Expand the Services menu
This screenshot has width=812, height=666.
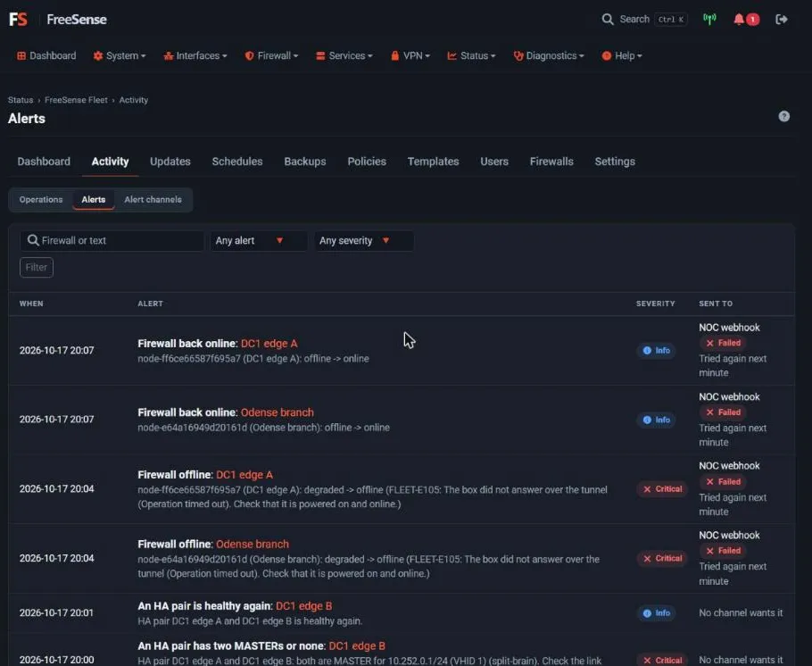(344, 55)
